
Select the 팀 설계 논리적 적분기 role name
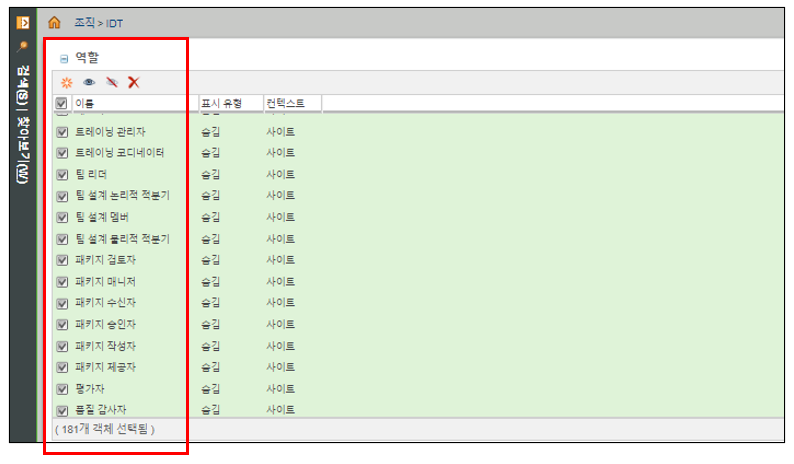tap(123, 195)
